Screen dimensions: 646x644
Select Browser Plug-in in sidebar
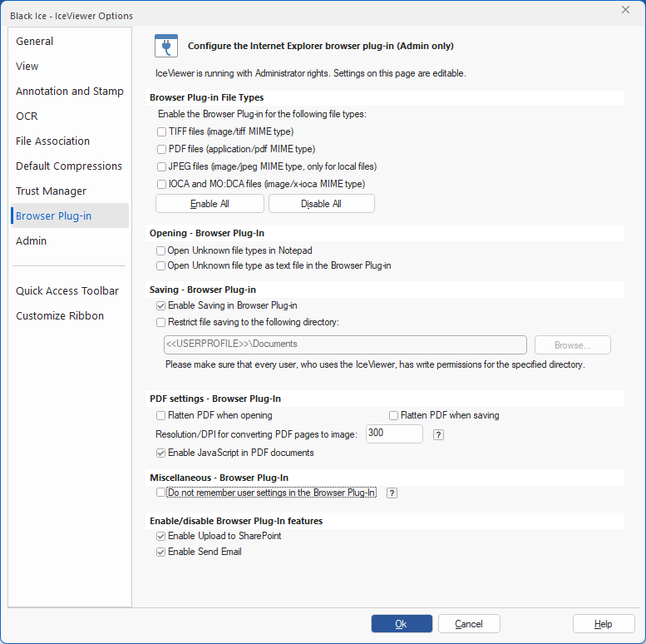click(70, 215)
